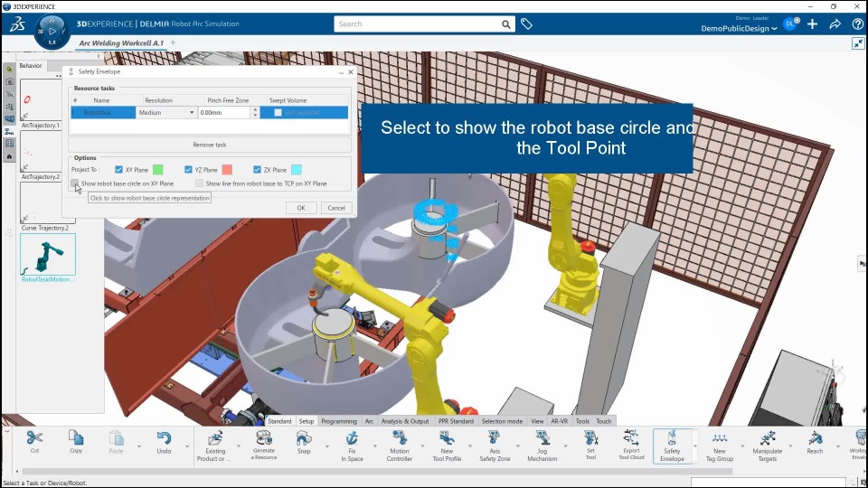
Task: Toggle the ZX Plane checkbox
Action: [x=257, y=170]
